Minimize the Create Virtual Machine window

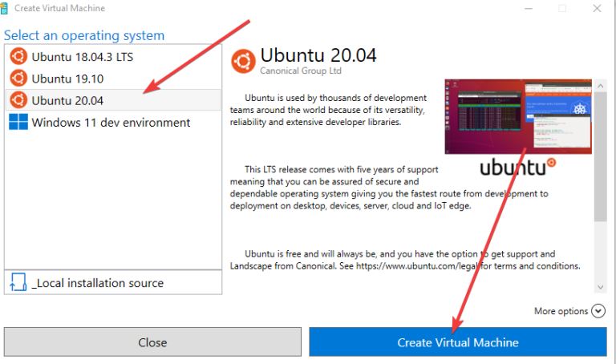tap(529, 8)
